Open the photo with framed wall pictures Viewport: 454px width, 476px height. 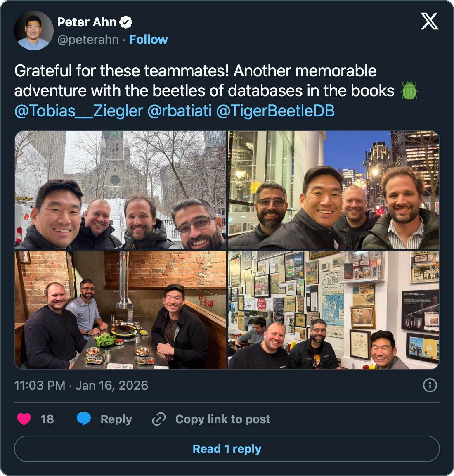click(x=333, y=310)
